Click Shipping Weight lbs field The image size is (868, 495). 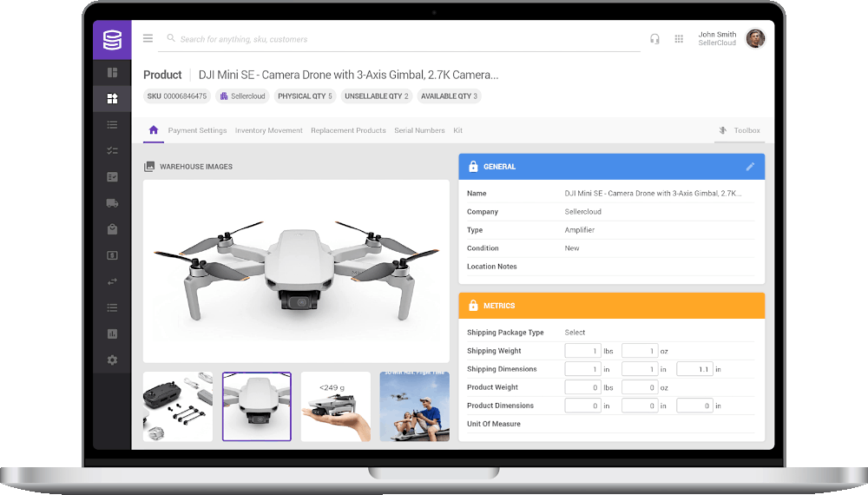pyautogui.click(x=583, y=351)
